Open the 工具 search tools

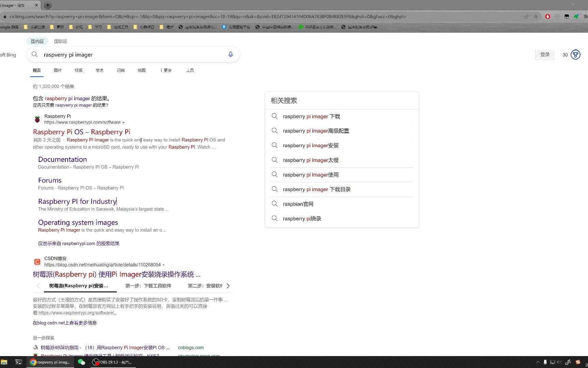tap(190, 70)
